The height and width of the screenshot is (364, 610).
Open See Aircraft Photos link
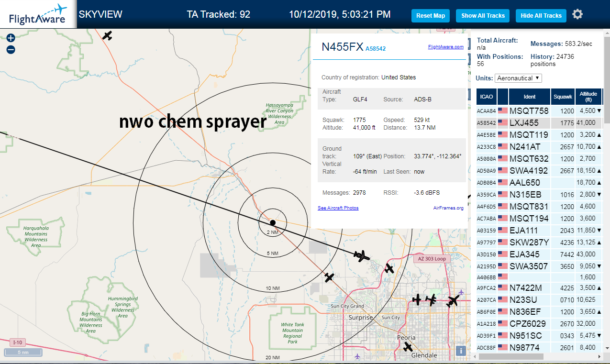(338, 208)
